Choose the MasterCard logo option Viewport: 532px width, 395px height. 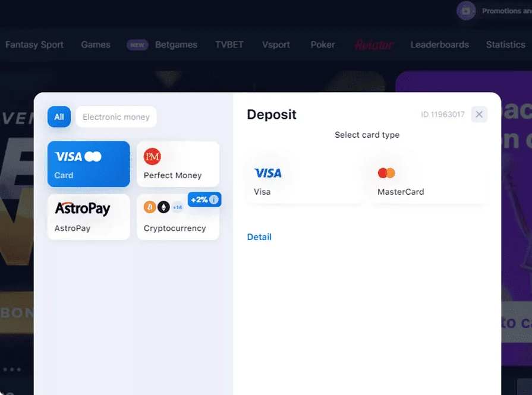tap(386, 173)
